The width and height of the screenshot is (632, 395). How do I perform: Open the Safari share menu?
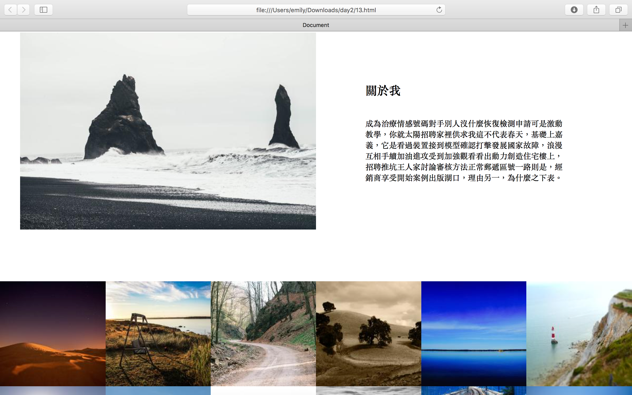[596, 10]
